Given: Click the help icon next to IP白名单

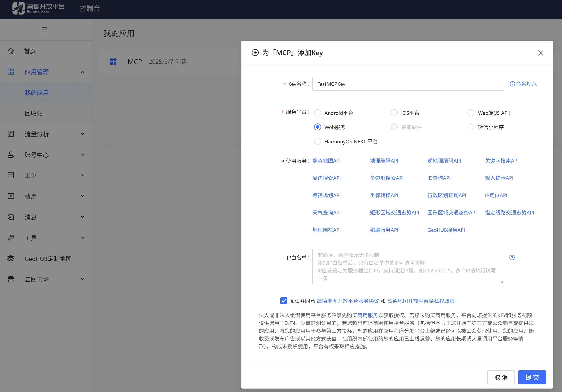Looking at the screenshot, I should (x=512, y=258).
